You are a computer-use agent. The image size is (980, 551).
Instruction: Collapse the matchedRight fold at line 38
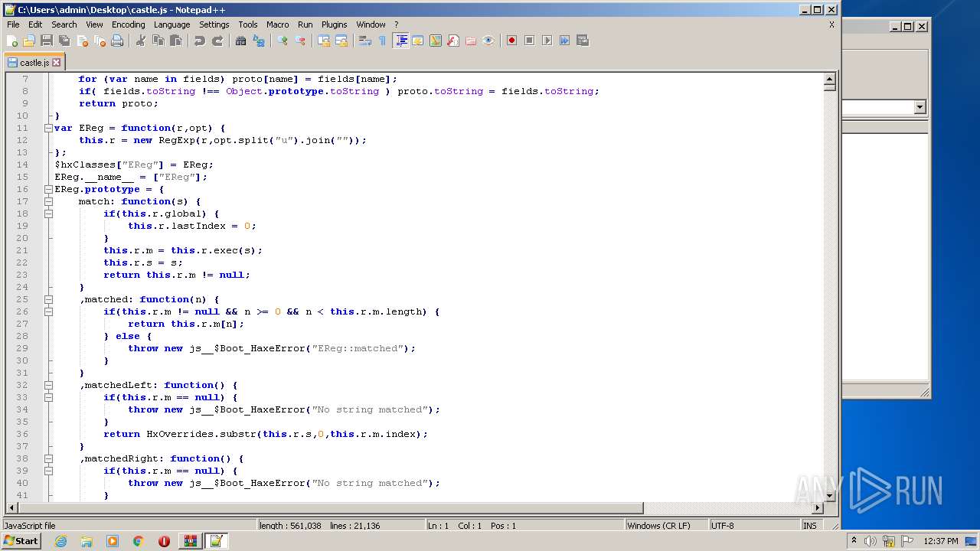point(48,458)
